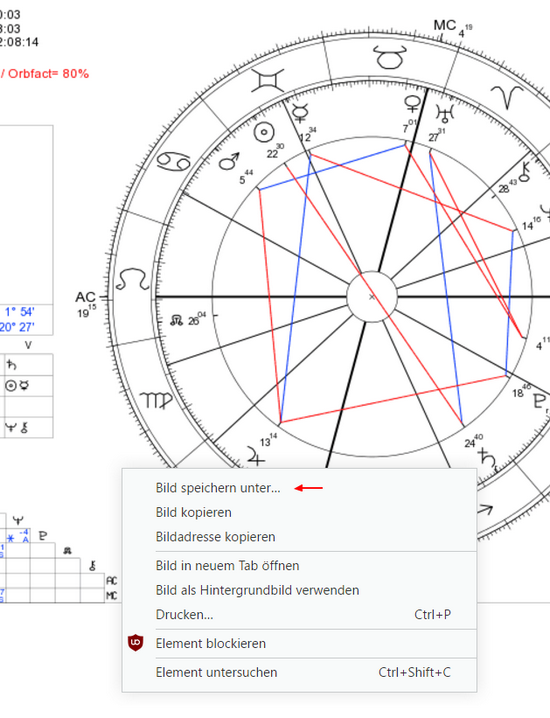
Task: Click the Aries zodiac symbol
Action: click(507, 97)
